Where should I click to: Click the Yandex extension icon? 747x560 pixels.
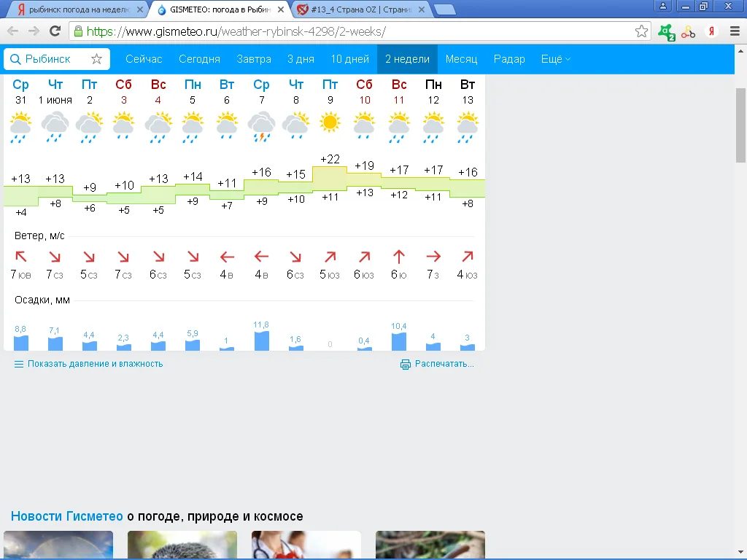(x=711, y=31)
